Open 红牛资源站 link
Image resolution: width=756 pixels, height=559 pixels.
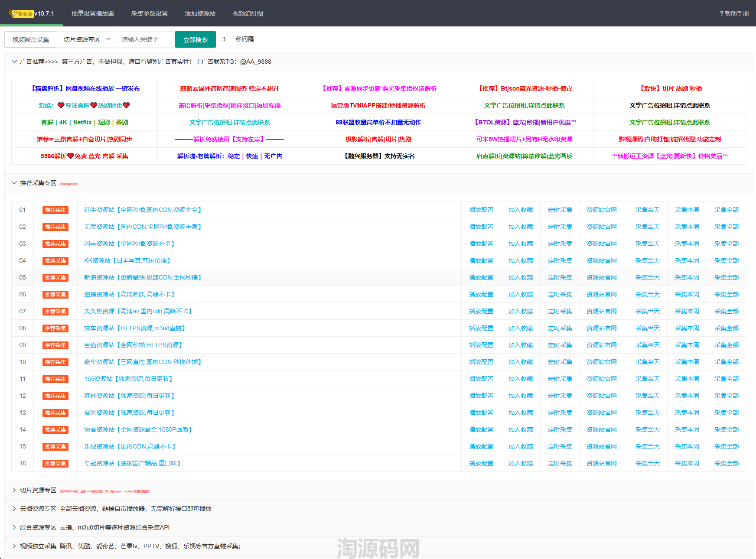(x=143, y=210)
